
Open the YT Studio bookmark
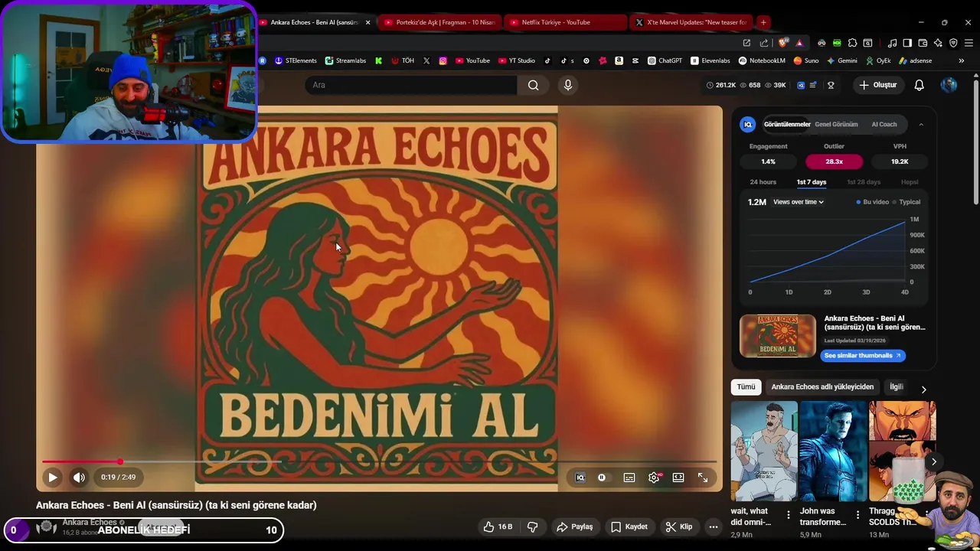[517, 60]
